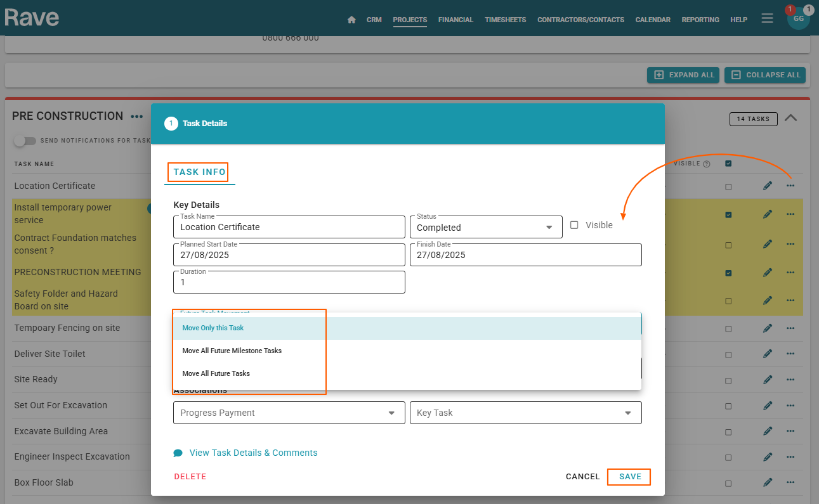Check visible box for Contract Foundation row

pyautogui.click(x=728, y=245)
